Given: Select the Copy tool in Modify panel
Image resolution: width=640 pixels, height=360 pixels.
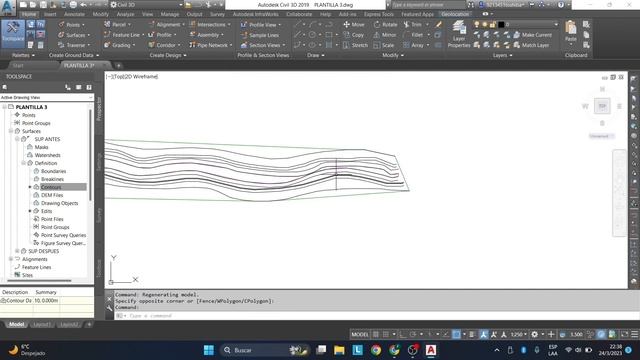Looking at the screenshot, I should (x=354, y=35).
